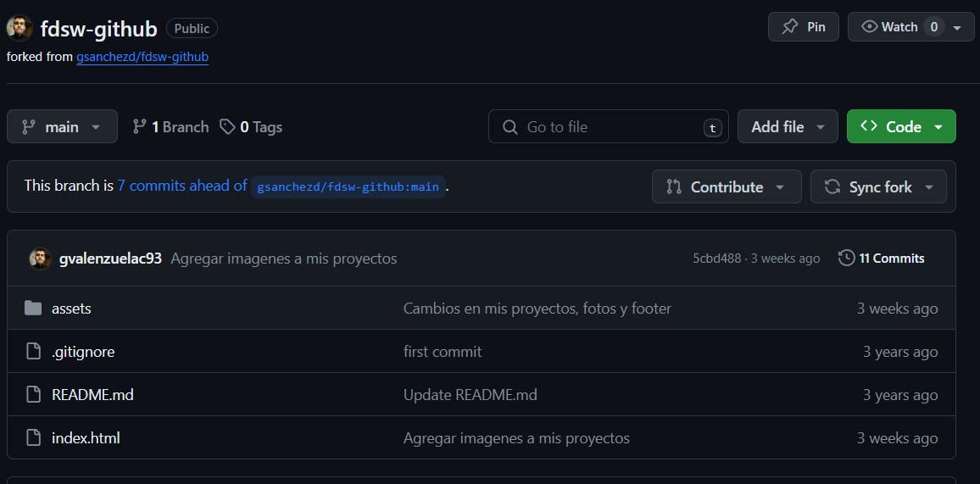Open the Sync fork dropdown

[x=877, y=187]
